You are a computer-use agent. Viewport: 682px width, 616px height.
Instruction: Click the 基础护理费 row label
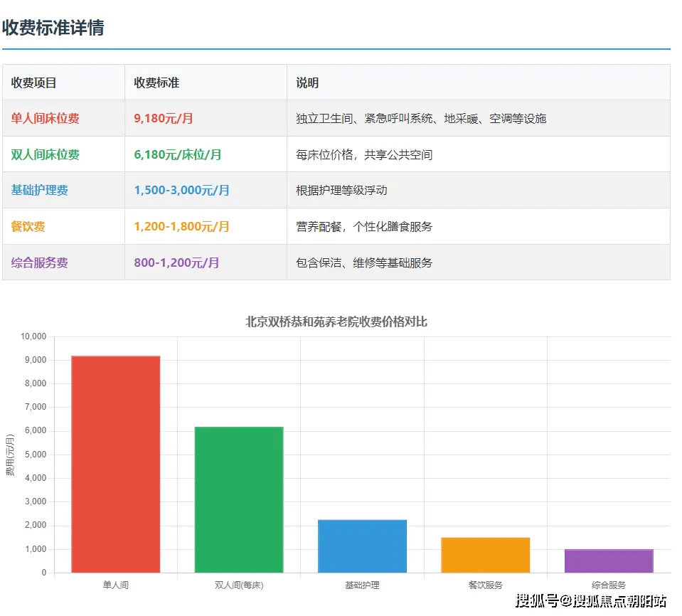tap(40, 191)
